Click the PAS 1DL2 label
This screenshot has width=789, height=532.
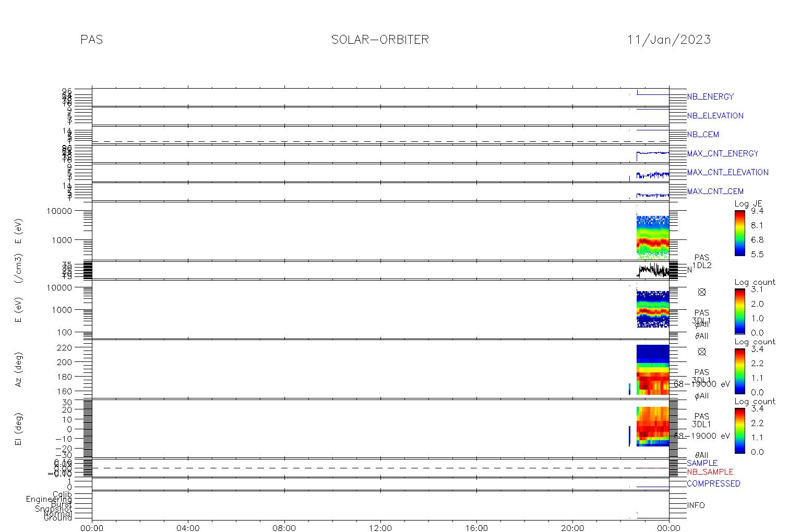tap(702, 261)
